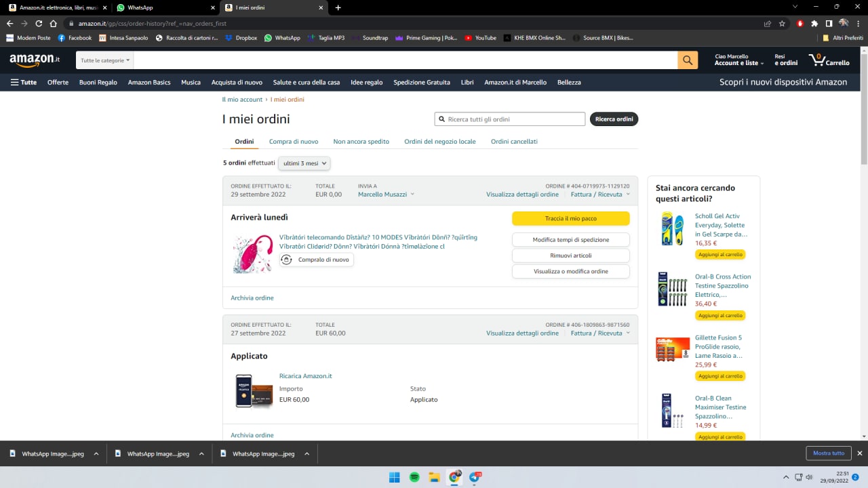The width and height of the screenshot is (868, 488).
Task: Click the Ricarica Amazon.it product thumbnail
Action: (253, 391)
